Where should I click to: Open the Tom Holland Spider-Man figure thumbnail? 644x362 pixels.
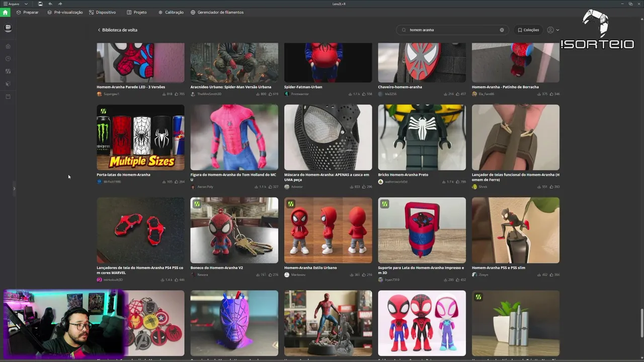click(x=234, y=137)
